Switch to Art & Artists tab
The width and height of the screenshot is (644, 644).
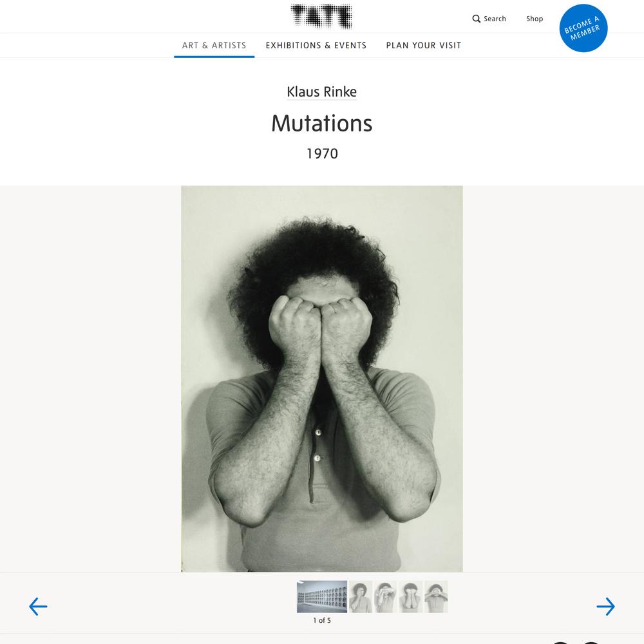(214, 45)
